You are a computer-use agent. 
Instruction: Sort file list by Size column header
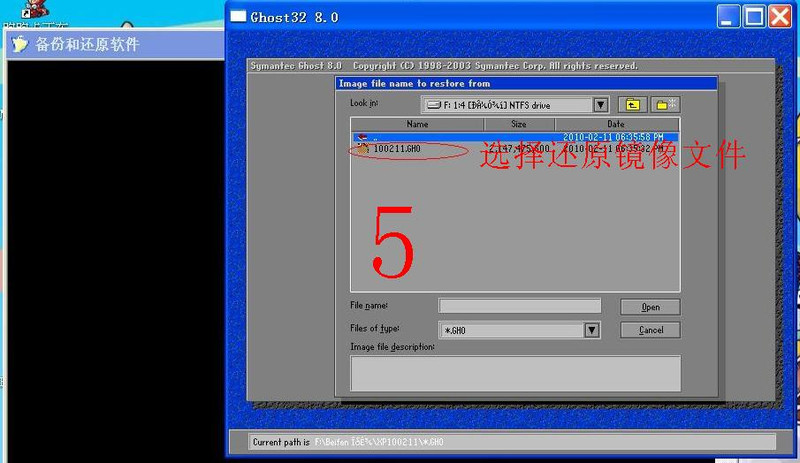pyautogui.click(x=518, y=124)
